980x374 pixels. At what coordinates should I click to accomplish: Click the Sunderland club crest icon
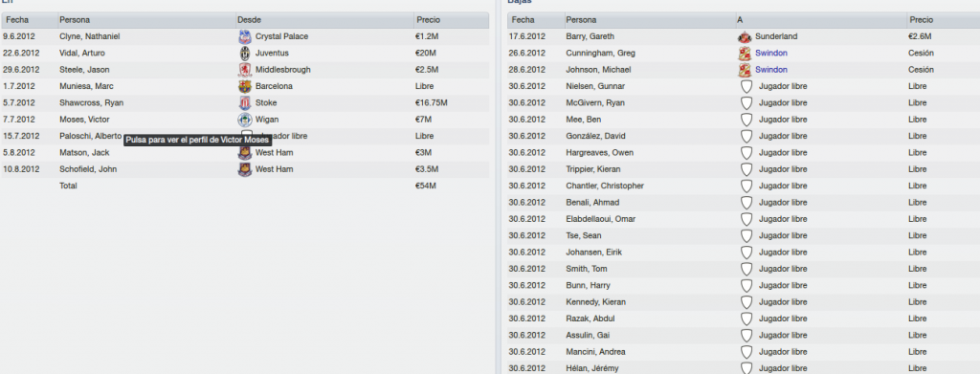coord(745,37)
